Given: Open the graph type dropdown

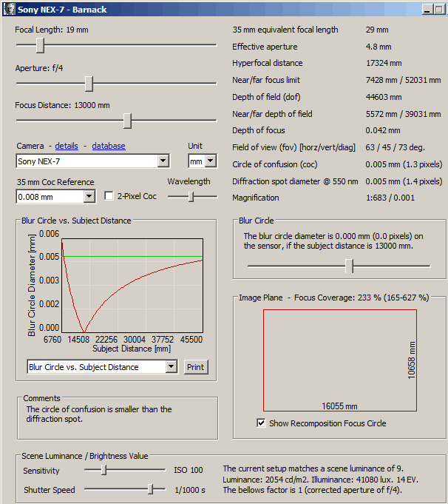Looking at the screenshot, I should tap(172, 367).
